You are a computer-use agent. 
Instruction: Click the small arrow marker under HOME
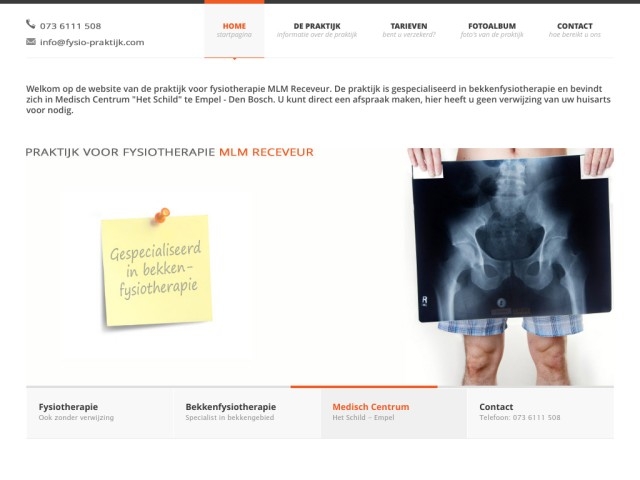tap(234, 58)
